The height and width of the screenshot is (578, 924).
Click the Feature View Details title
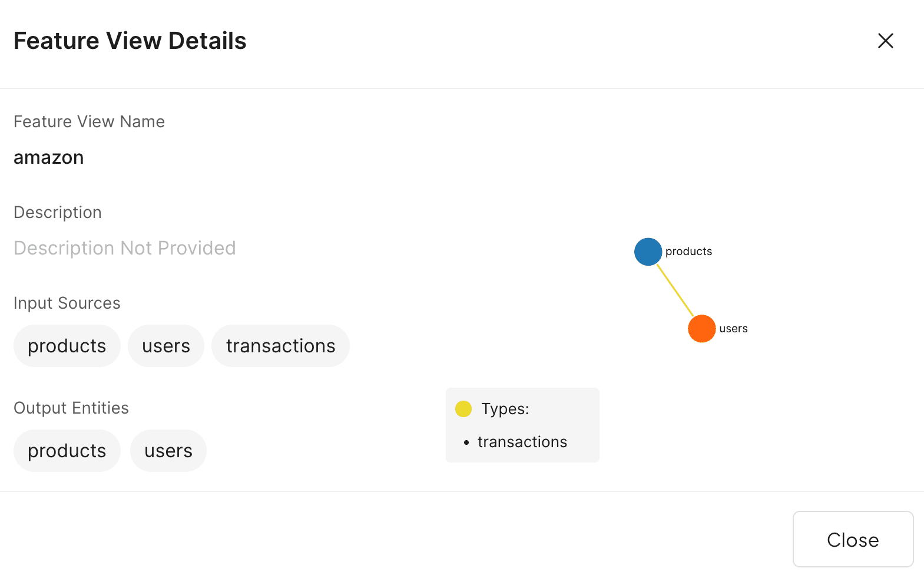pyautogui.click(x=130, y=41)
